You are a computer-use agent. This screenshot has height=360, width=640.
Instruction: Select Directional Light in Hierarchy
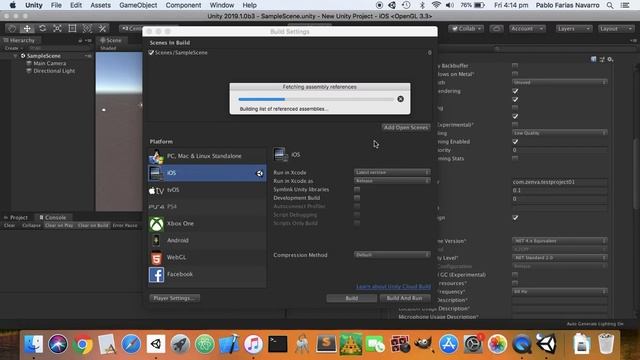(x=54, y=71)
